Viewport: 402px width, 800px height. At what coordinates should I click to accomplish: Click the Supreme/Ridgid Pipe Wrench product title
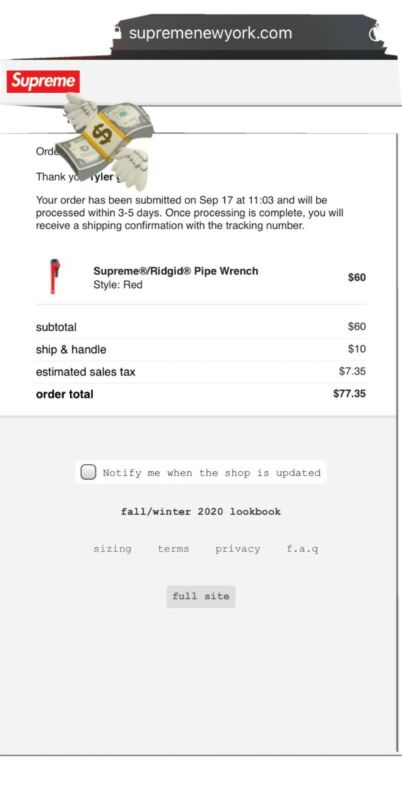click(x=176, y=271)
